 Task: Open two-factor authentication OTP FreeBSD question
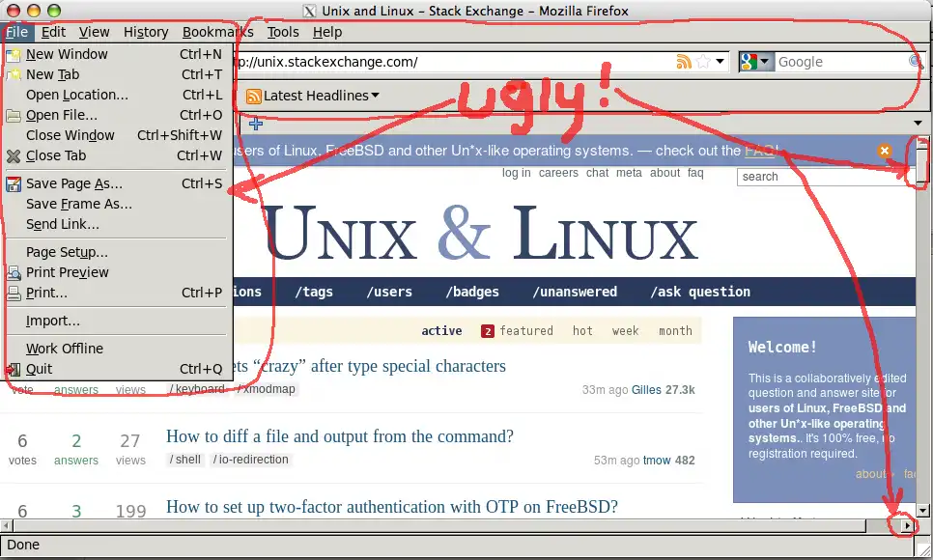tap(391, 507)
